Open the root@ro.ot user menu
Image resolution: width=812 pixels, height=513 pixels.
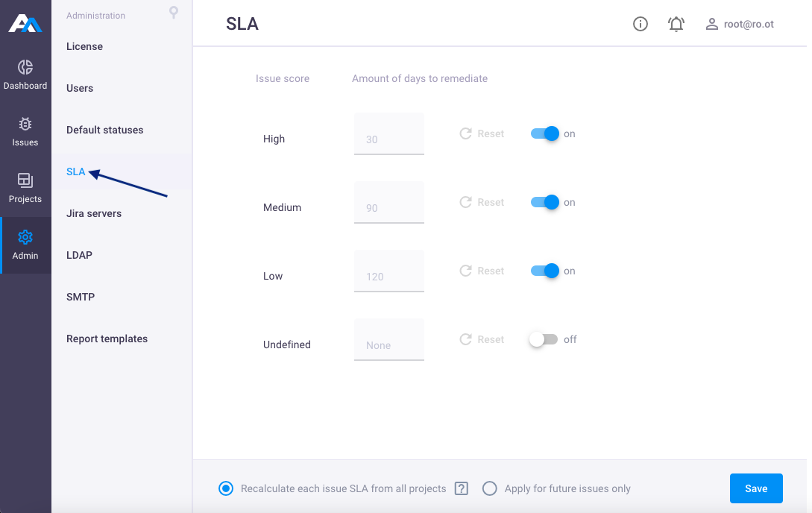click(740, 24)
